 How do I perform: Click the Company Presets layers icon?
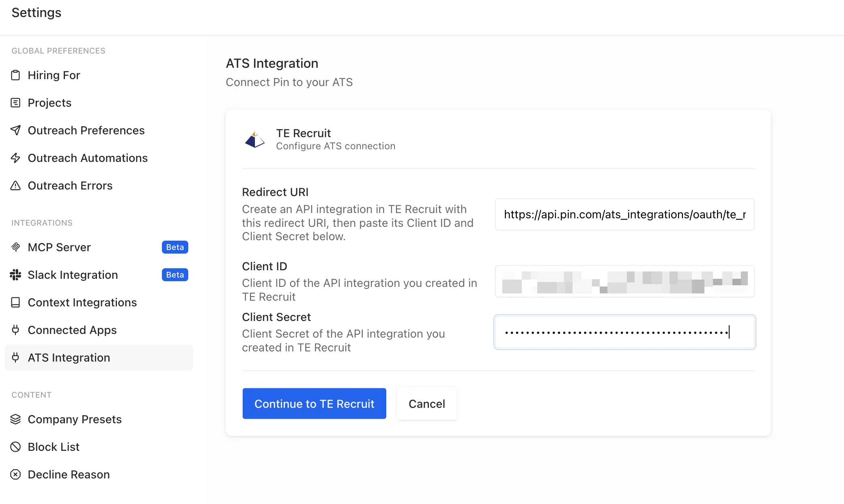pos(15,419)
